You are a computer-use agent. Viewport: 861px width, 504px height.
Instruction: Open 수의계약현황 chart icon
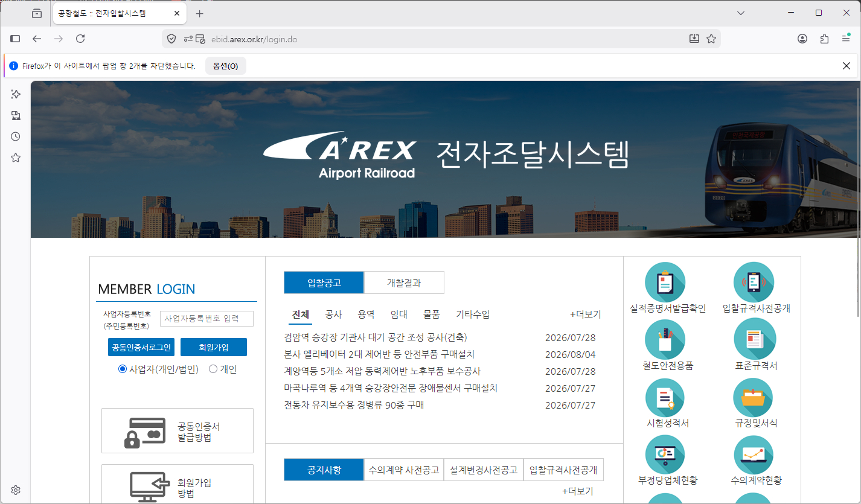click(754, 455)
